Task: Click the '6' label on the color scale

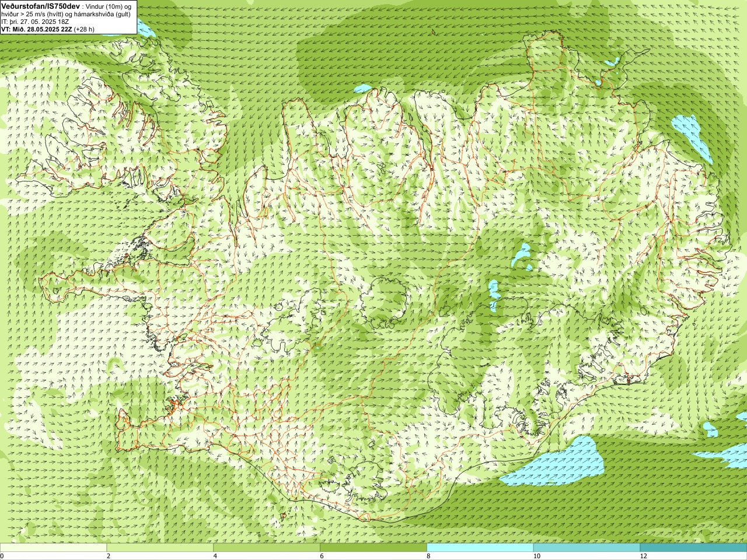Action: (x=322, y=556)
